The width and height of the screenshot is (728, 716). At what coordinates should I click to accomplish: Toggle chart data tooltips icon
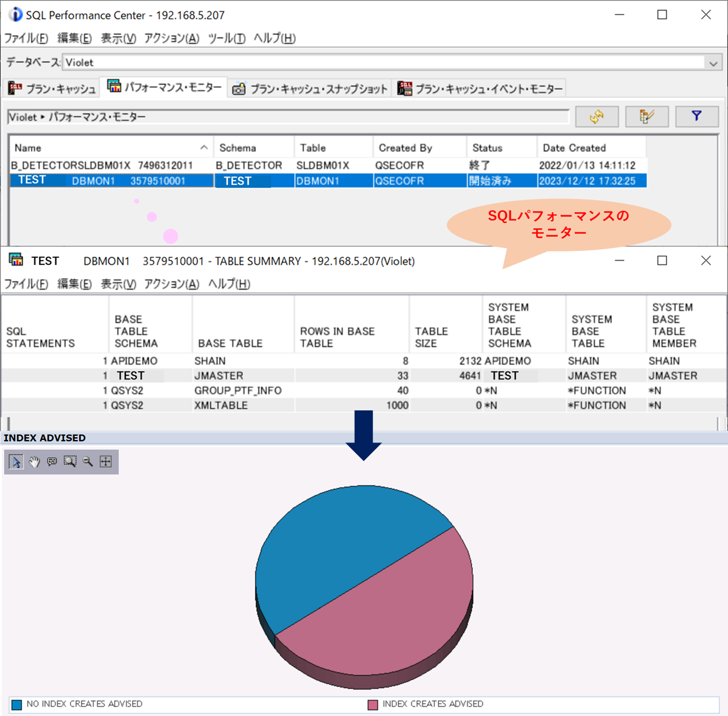(52, 462)
